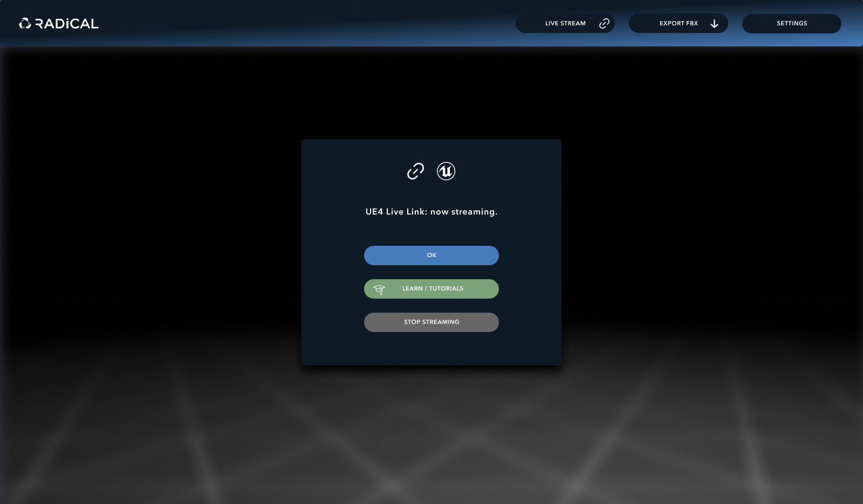Select EXPORT FBX from the top bar

[677, 23]
